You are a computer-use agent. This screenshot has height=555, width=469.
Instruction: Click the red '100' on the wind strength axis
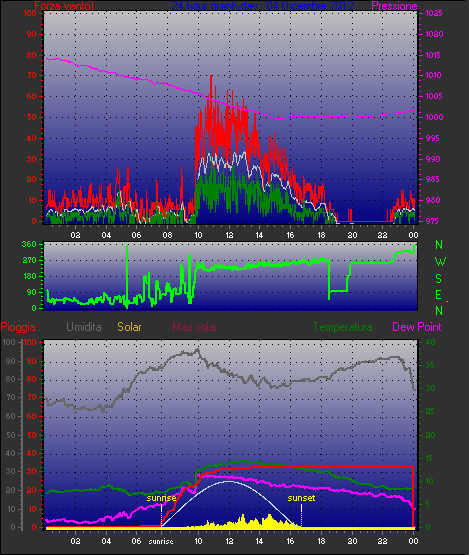(30, 13)
